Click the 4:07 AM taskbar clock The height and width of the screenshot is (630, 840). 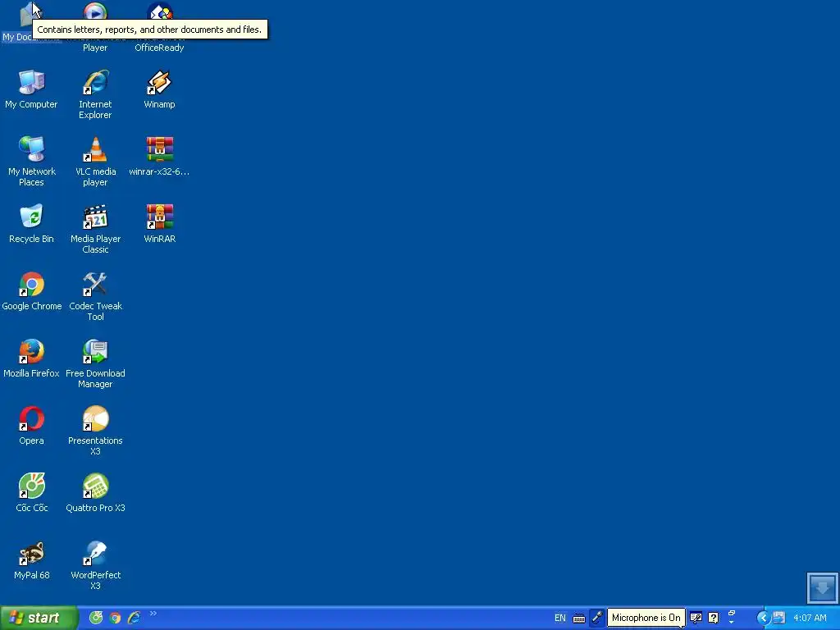click(810, 618)
